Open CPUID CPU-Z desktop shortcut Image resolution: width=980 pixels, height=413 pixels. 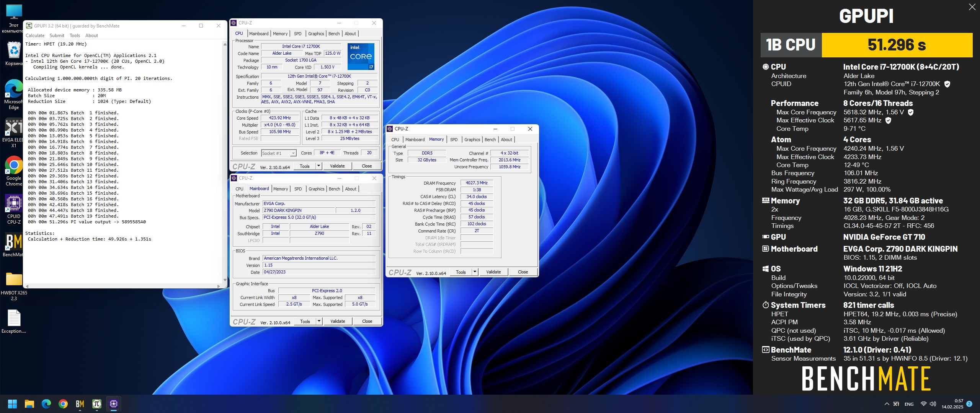click(x=14, y=209)
